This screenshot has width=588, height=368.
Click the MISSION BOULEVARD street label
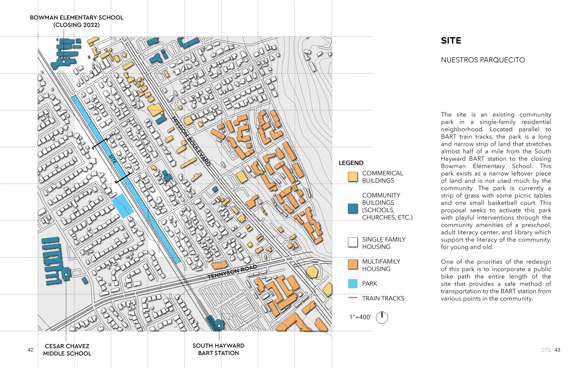tap(191, 141)
